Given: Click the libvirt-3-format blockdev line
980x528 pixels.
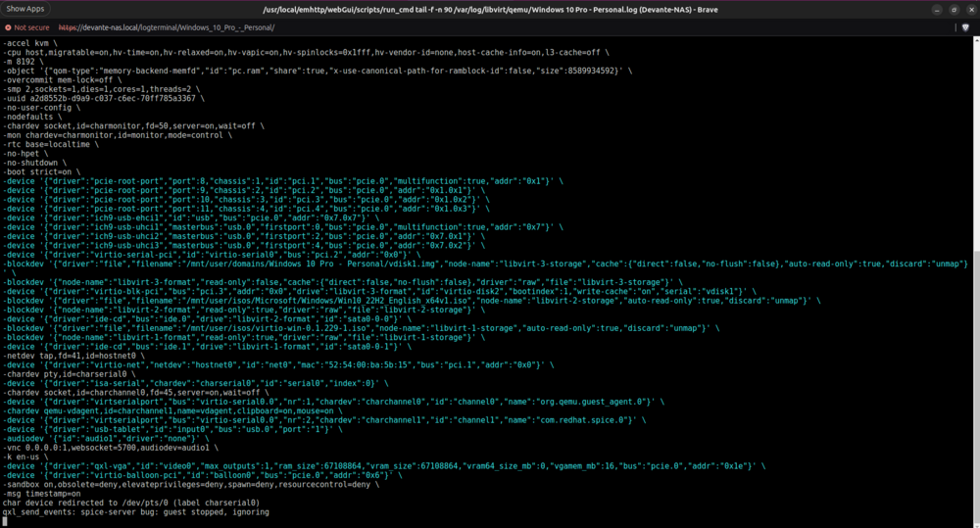Looking at the screenshot, I should [342, 282].
